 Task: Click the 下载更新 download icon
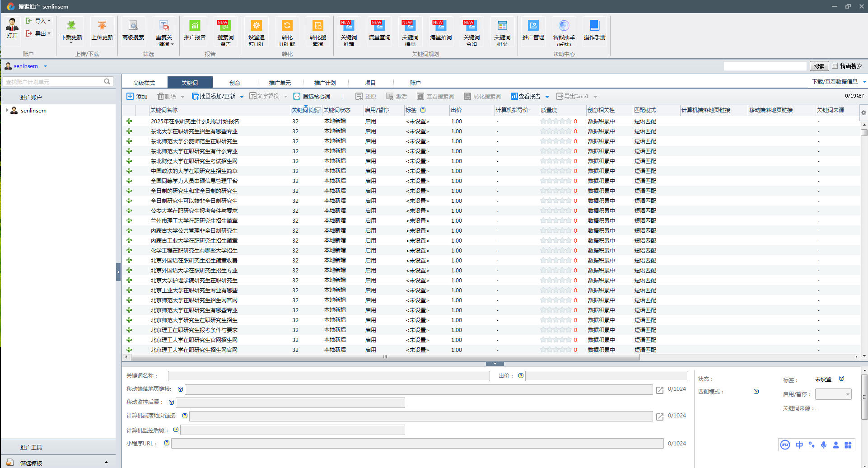click(x=71, y=26)
